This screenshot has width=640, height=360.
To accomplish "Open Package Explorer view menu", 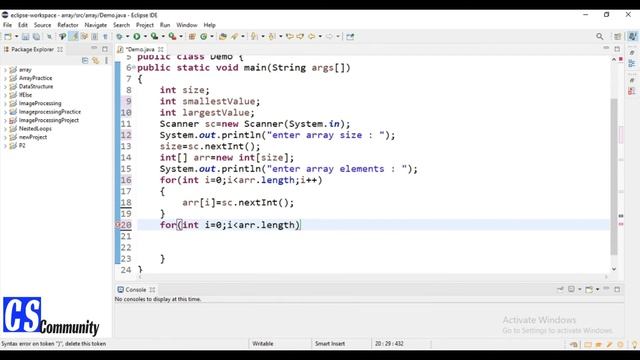I will pos(107,60).
